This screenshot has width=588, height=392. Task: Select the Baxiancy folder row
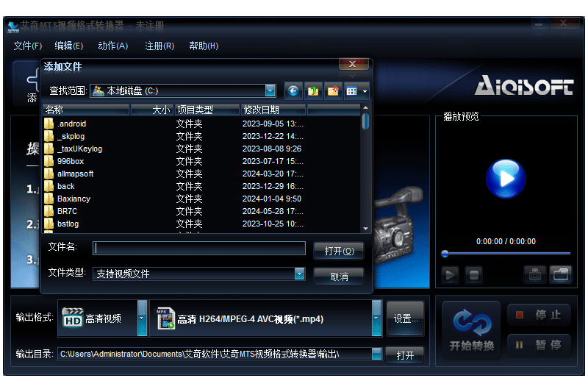tap(201, 199)
